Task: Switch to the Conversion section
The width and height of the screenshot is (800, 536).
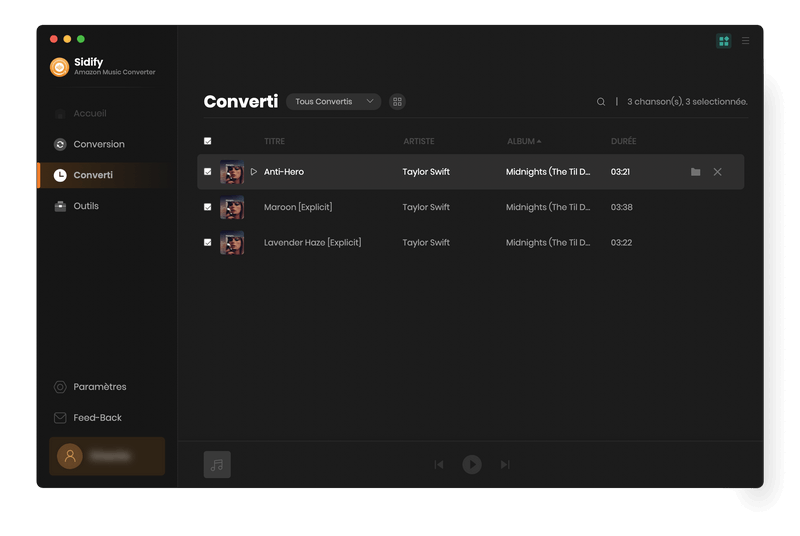Action: 98,144
